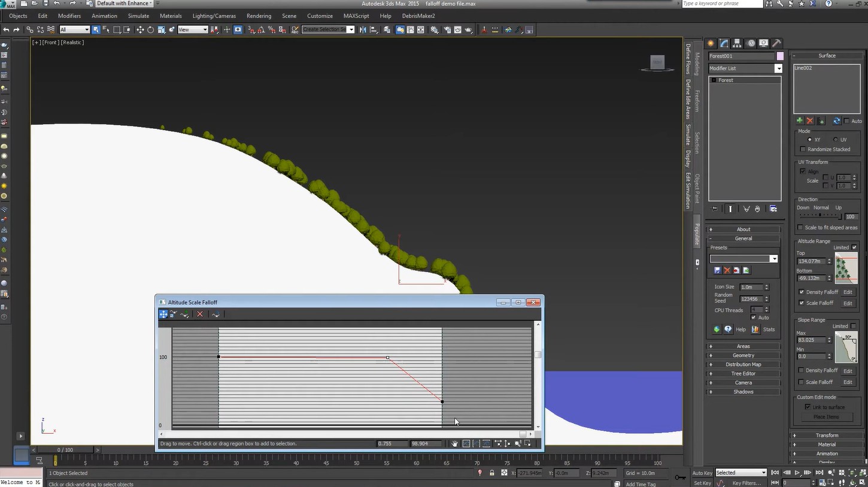Toggle Altitude Range Density Falloff checkbox
The width and height of the screenshot is (868, 487).
click(x=802, y=292)
